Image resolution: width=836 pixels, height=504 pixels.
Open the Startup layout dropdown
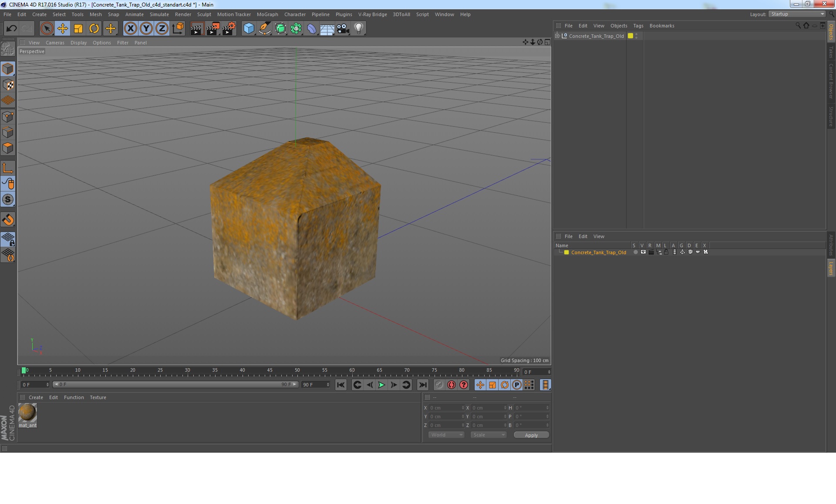[797, 14]
